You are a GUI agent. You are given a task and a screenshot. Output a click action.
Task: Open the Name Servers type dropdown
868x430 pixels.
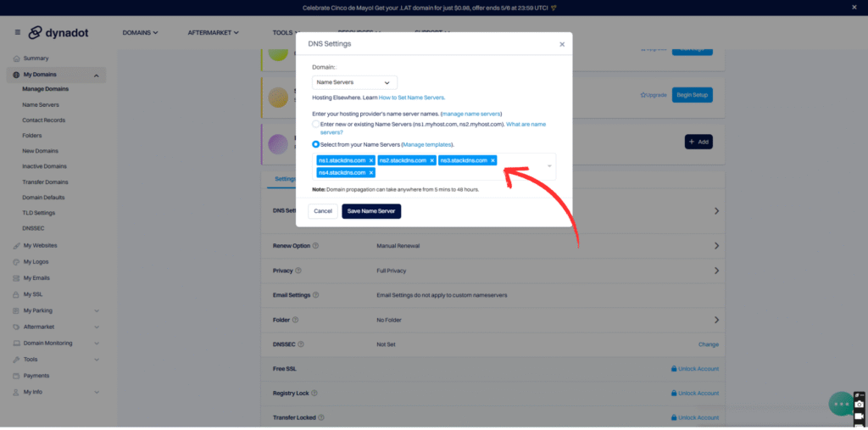coord(354,82)
